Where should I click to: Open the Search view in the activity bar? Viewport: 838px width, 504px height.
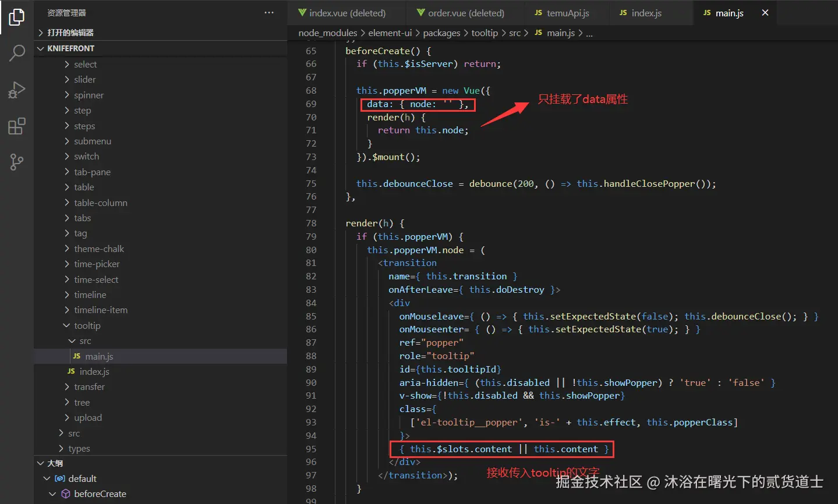pyautogui.click(x=17, y=53)
